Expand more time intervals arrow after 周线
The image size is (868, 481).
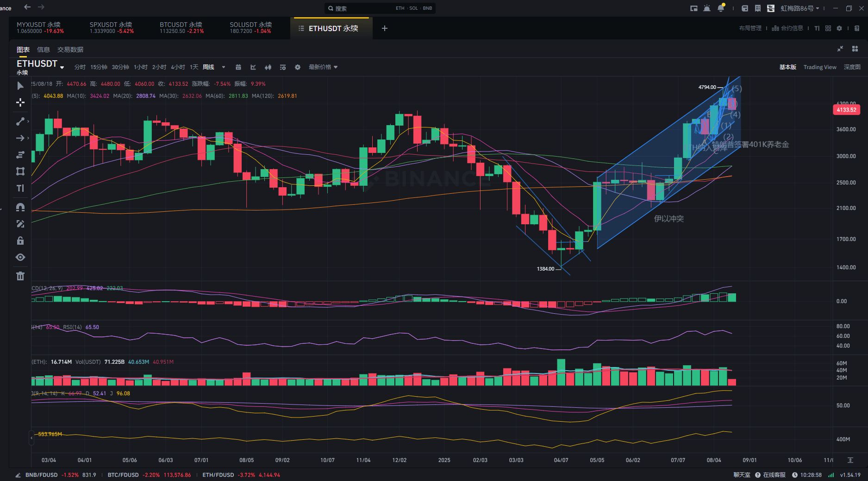click(224, 67)
